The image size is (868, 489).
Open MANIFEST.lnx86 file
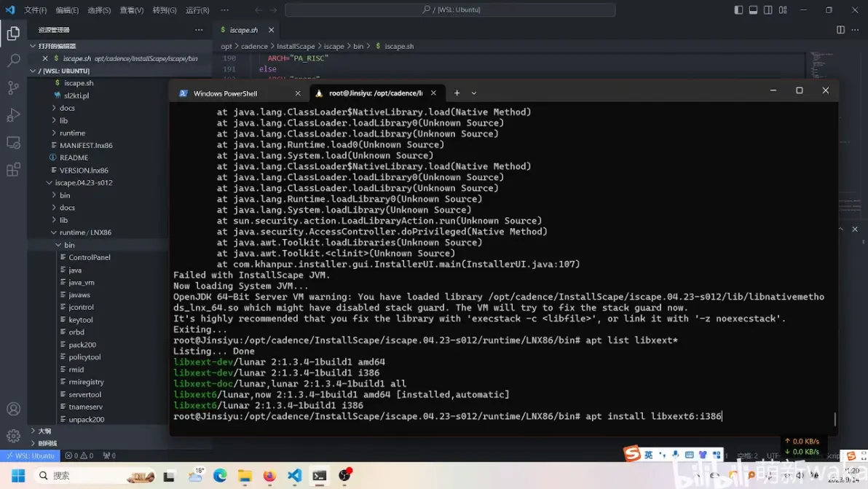click(x=86, y=146)
